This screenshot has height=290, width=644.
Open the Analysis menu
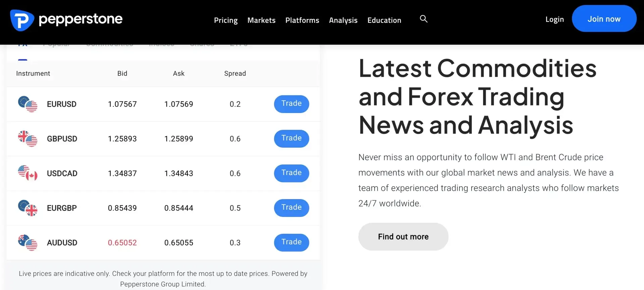(x=343, y=20)
